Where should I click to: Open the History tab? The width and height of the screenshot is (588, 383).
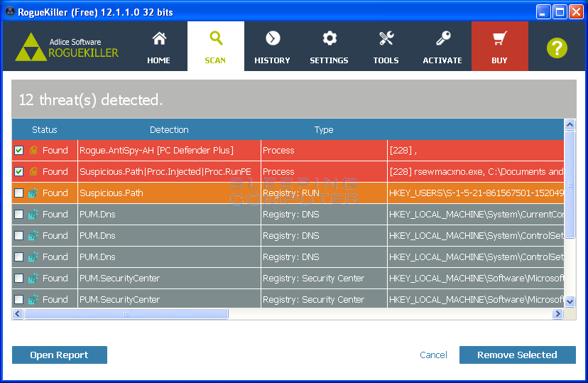pos(272,46)
